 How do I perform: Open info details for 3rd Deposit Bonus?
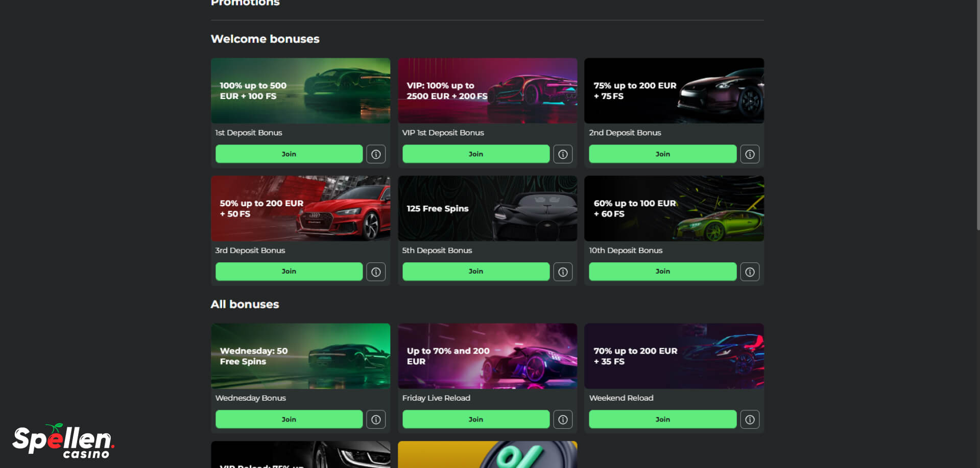376,272
